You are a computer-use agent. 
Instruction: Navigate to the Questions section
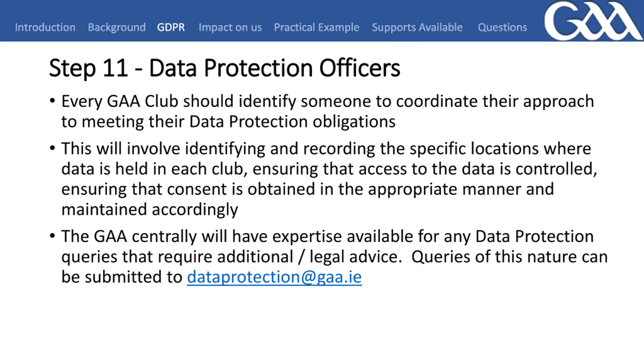[502, 27]
